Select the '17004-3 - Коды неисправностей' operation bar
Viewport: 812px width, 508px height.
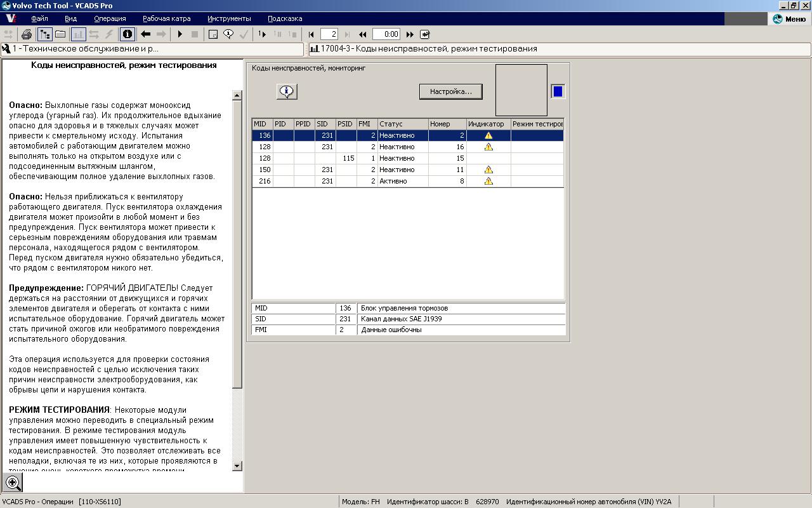560,49
